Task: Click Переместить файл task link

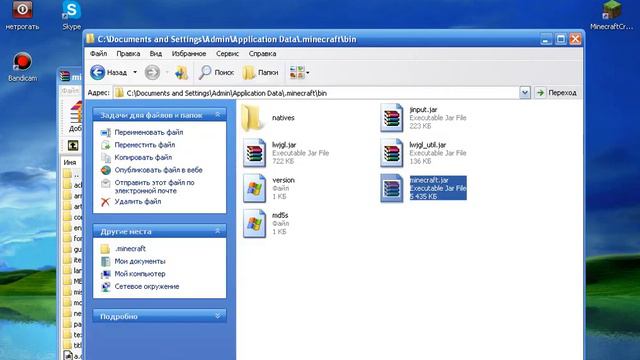Action: coord(144,145)
